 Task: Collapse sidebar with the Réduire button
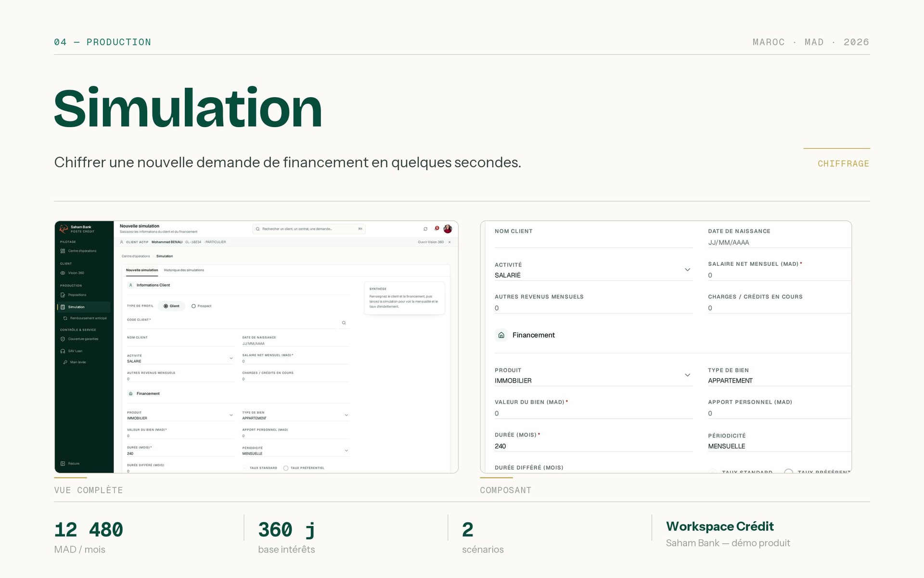coord(70,464)
